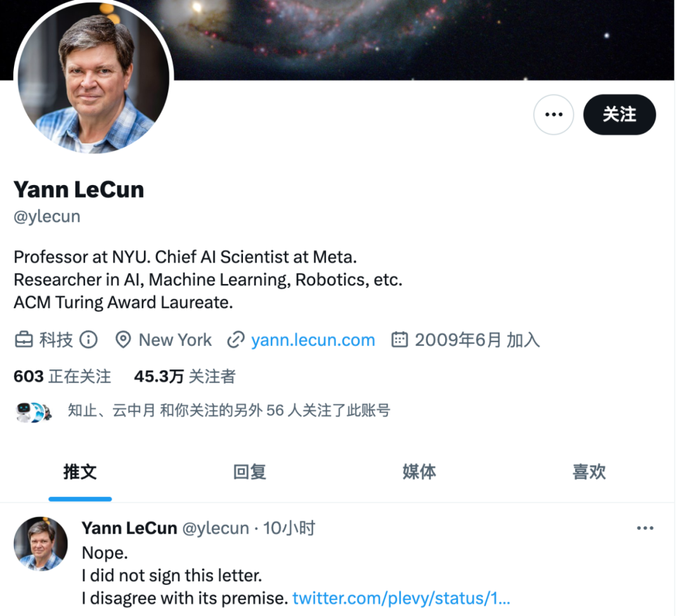Open the tweet's three-dot more menu

point(645,529)
